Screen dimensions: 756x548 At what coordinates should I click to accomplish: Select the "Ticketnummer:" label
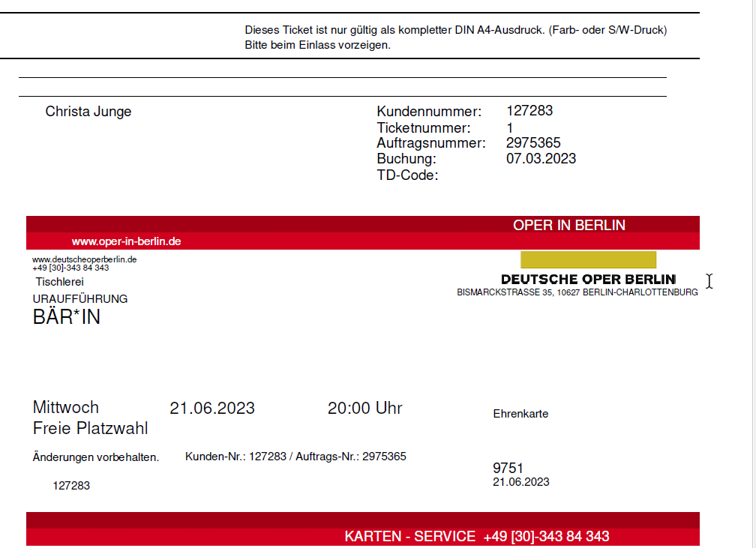coord(424,127)
